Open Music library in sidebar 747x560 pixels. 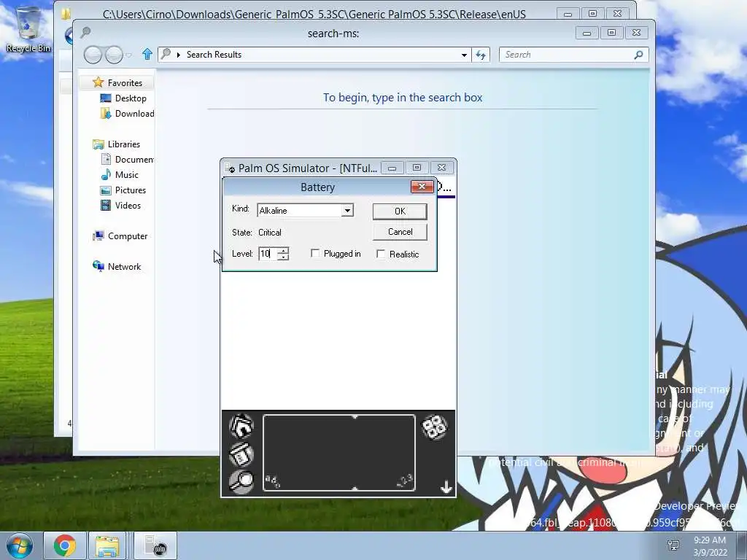pos(127,175)
